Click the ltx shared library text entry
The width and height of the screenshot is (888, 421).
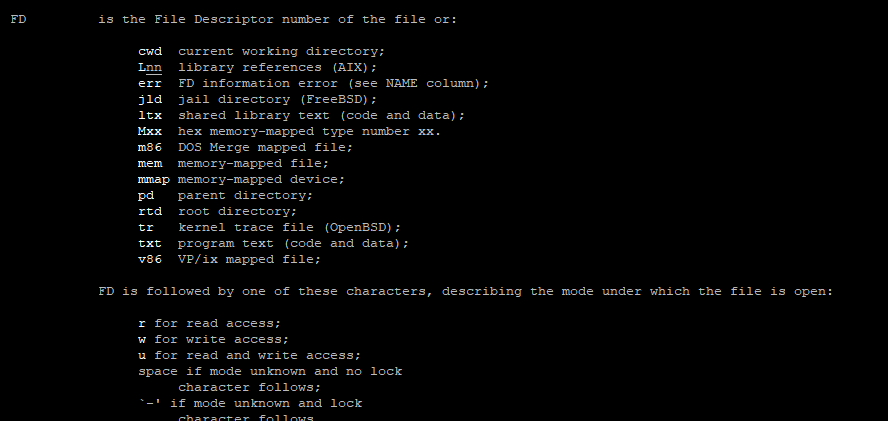(301, 115)
